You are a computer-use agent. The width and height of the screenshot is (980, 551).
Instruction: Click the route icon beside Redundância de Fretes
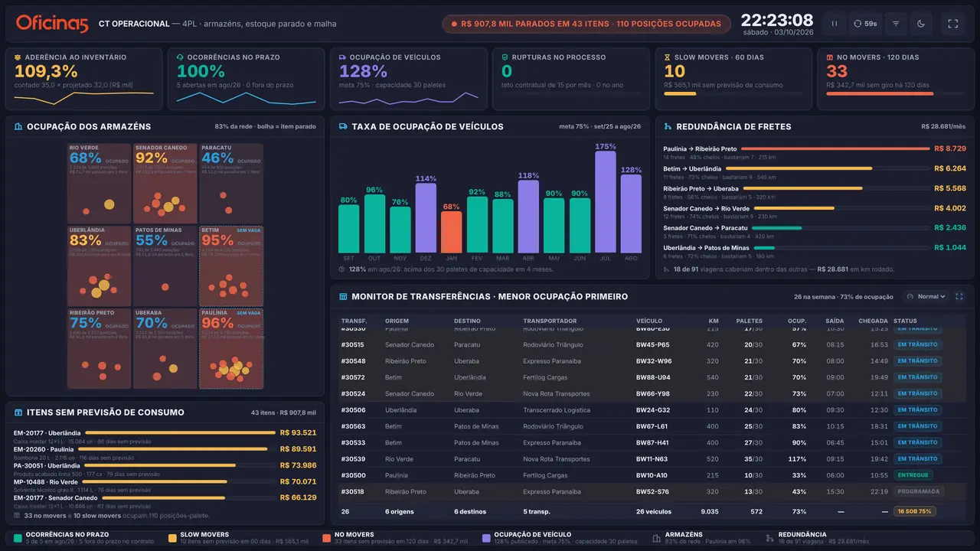pos(668,127)
